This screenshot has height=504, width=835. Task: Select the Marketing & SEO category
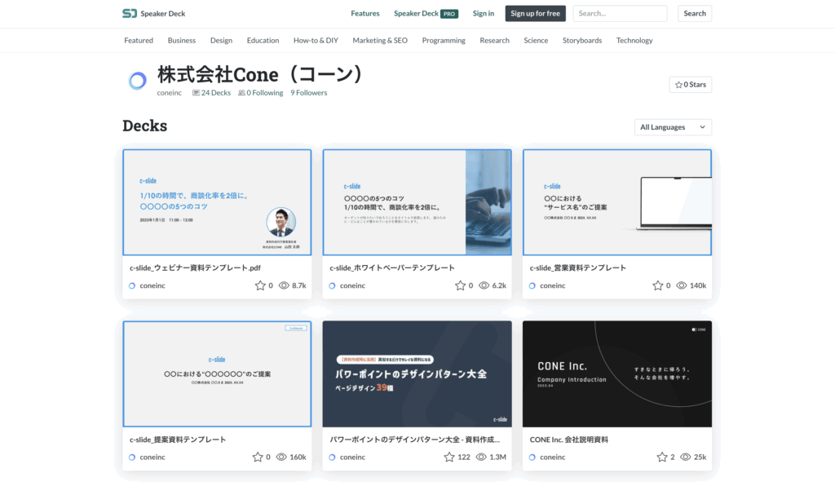380,40
